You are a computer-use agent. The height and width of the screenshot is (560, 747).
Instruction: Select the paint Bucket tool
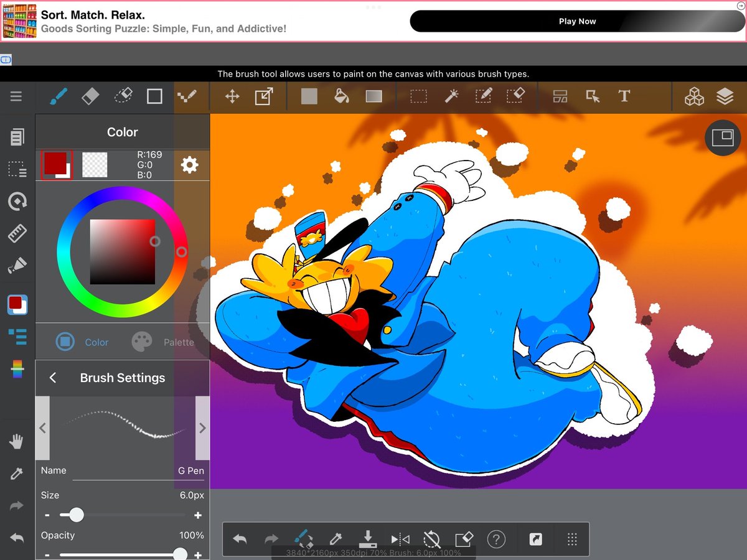click(x=341, y=96)
